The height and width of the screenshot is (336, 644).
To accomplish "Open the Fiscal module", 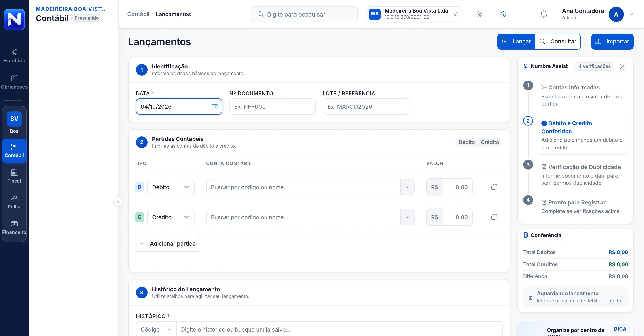I will 14,176.
